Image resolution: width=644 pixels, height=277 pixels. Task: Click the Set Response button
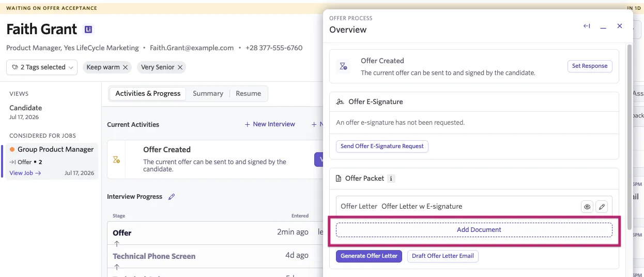590,66
